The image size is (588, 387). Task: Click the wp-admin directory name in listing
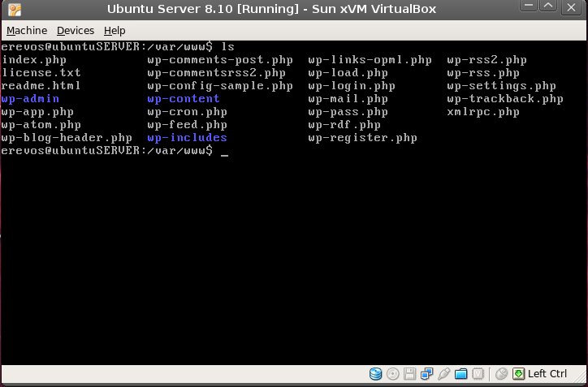tap(30, 99)
